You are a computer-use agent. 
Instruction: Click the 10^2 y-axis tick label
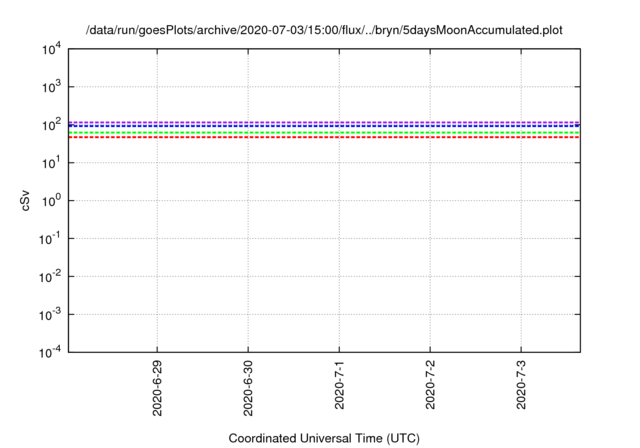coord(52,125)
